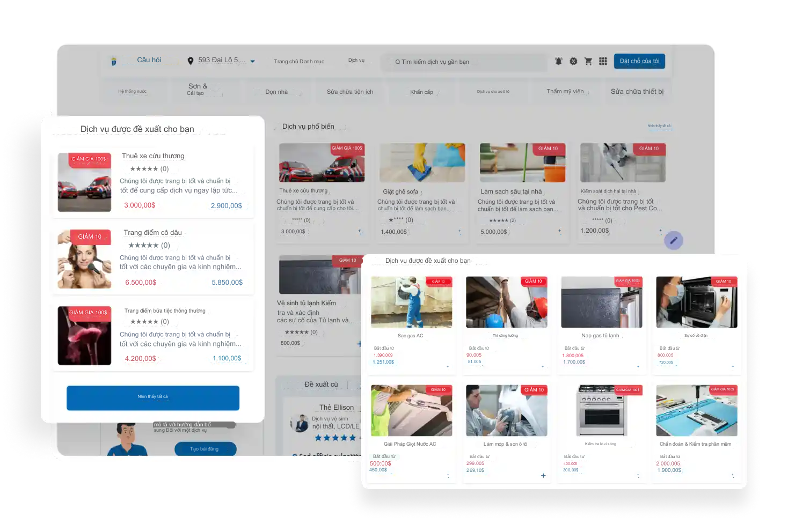Select the Thẩm mỹ viện category
This screenshot has width=788, height=532.
point(565,92)
